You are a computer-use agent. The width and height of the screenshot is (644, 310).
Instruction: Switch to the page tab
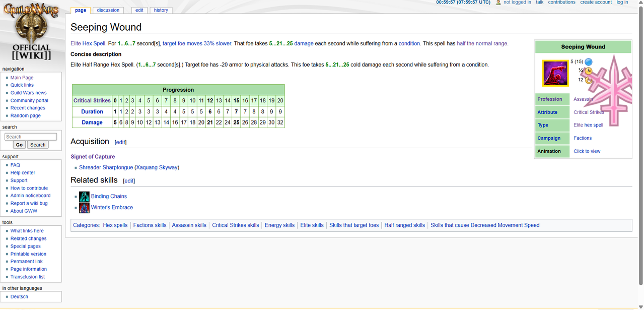(x=81, y=10)
